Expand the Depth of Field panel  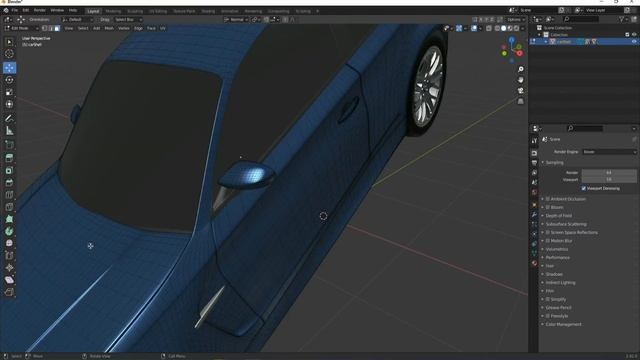point(558,216)
